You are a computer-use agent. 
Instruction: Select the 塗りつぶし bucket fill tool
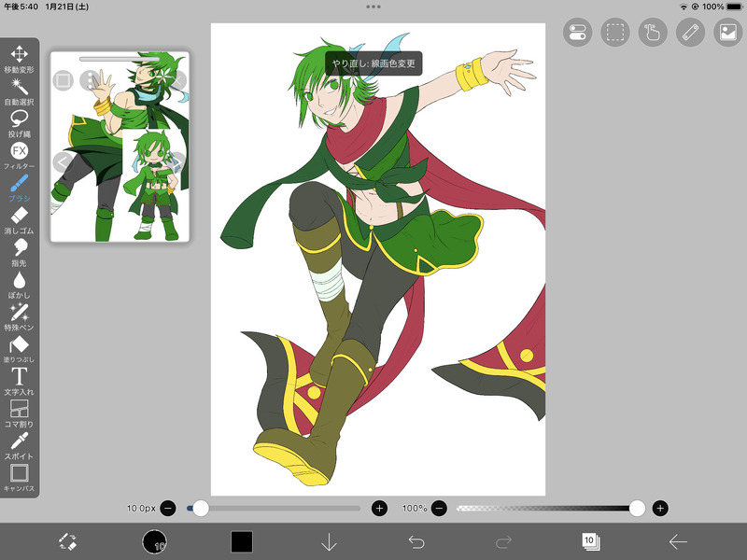pyautogui.click(x=19, y=349)
